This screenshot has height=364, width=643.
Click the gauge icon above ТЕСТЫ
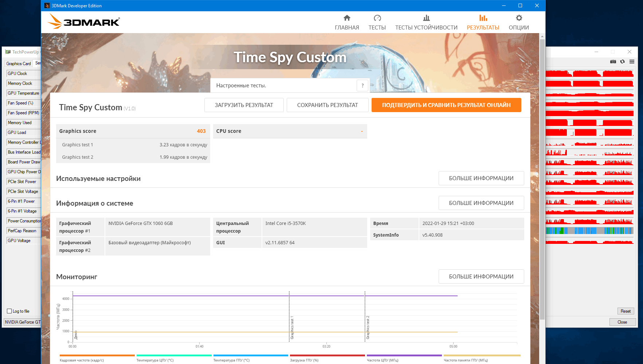(377, 18)
